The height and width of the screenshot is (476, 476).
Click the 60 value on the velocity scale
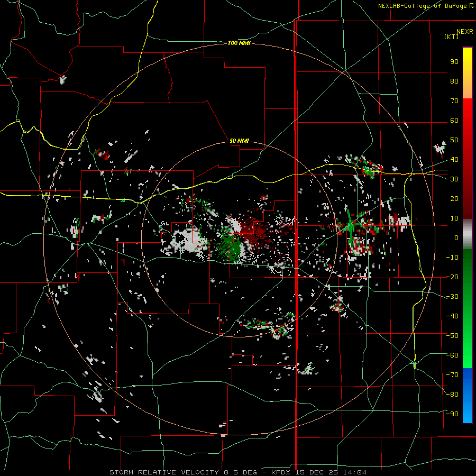pos(454,121)
